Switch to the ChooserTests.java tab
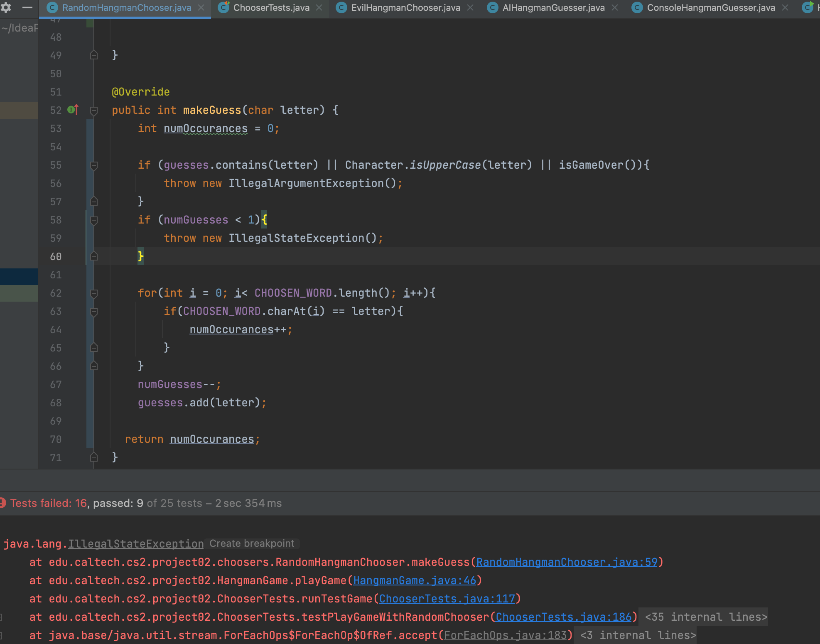The image size is (820, 644). tap(271, 7)
